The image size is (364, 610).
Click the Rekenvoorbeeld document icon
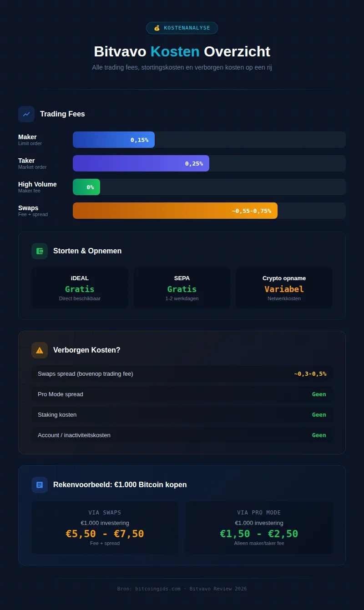pos(40,485)
